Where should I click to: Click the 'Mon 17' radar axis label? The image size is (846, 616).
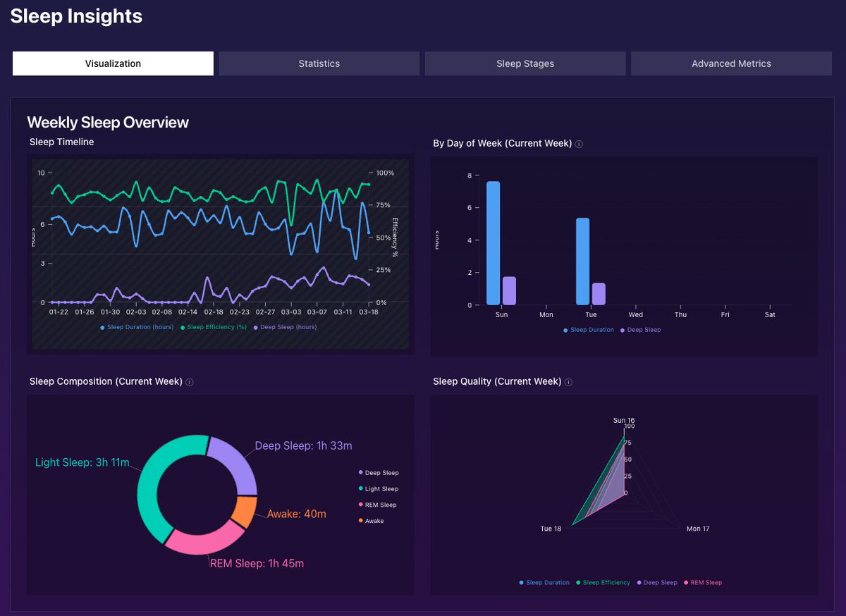point(698,529)
